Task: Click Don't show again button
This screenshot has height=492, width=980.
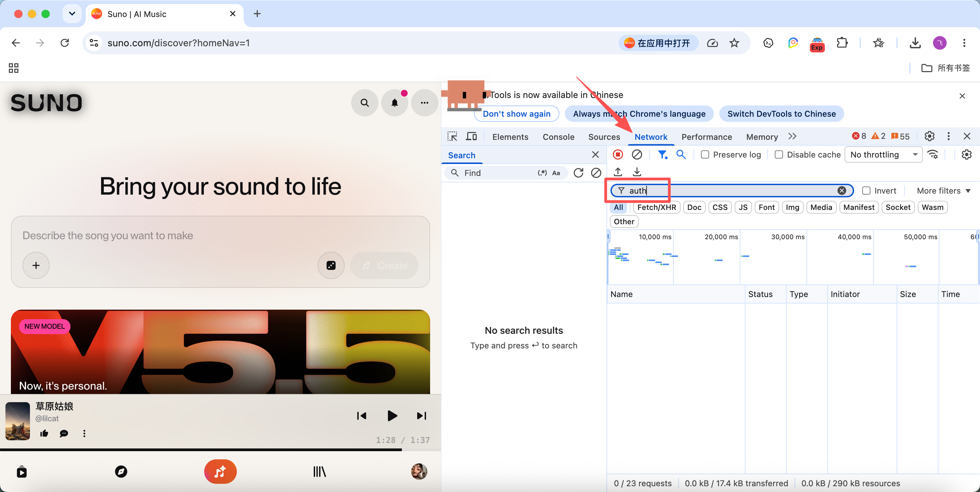Action: coord(516,114)
